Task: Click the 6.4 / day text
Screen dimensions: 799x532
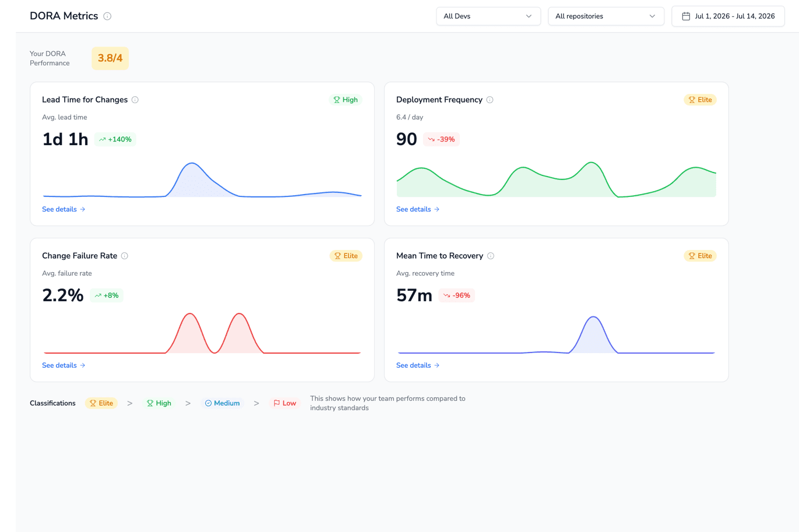Action: tap(410, 117)
